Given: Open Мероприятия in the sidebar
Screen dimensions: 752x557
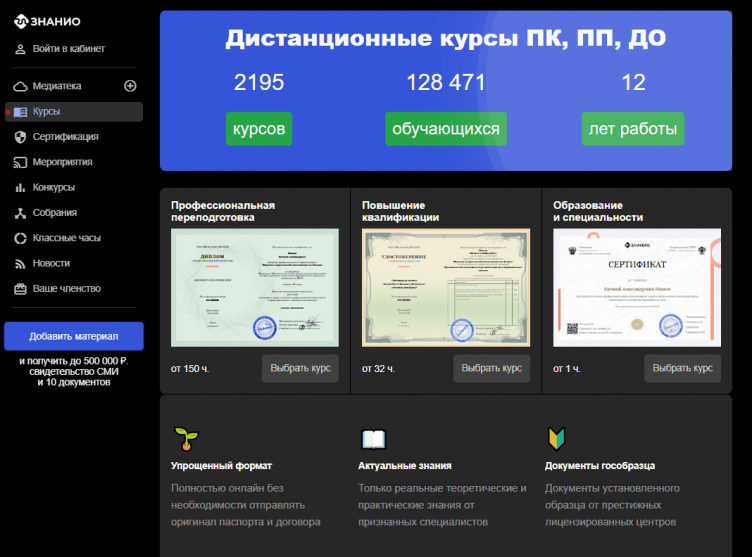Looking at the screenshot, I should tap(62, 162).
